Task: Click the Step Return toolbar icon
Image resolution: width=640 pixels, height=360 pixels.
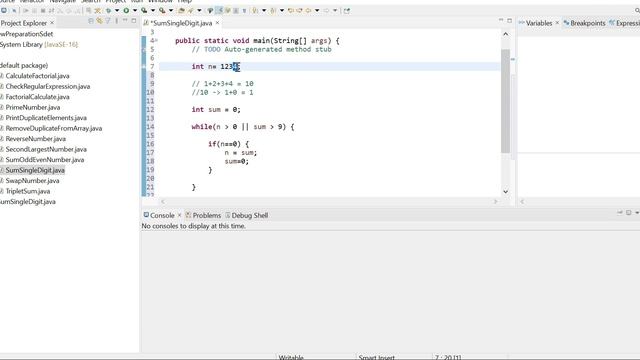Action: (77, 11)
